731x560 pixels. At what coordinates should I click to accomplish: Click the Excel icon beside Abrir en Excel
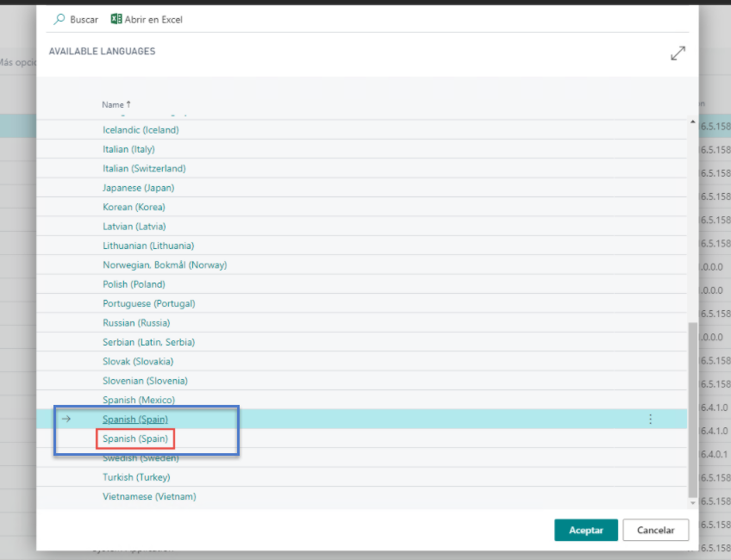pyautogui.click(x=116, y=19)
